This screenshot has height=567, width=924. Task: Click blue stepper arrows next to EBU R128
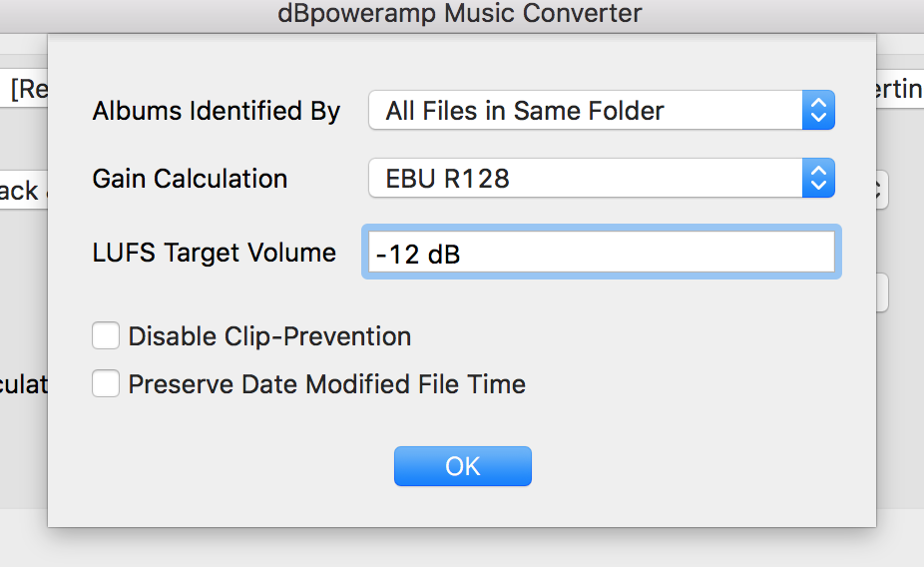(x=818, y=180)
